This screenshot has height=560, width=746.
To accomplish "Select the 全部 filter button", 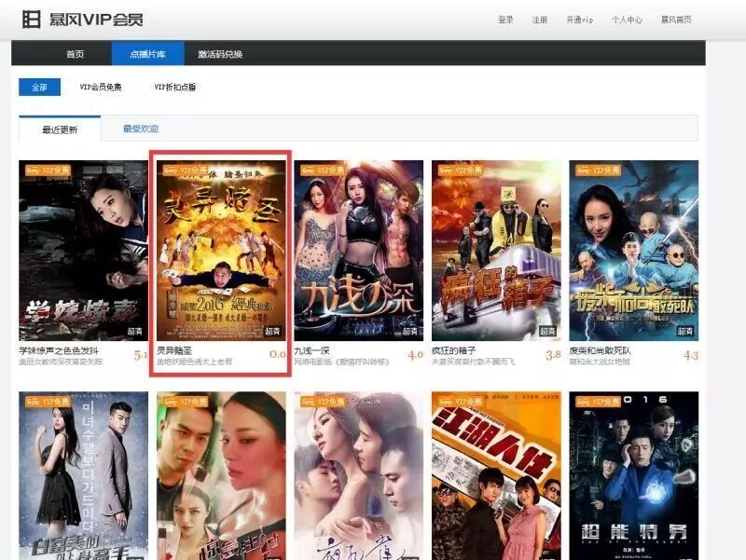I will [x=39, y=87].
